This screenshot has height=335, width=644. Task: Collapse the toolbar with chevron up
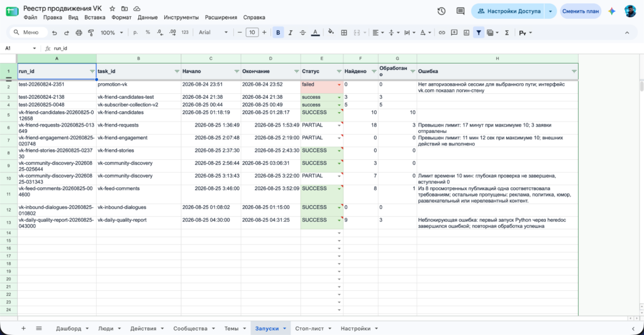coord(627,33)
